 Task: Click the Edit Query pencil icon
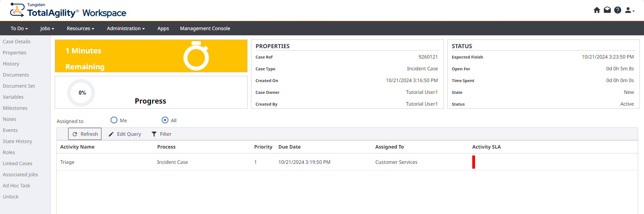click(111, 134)
